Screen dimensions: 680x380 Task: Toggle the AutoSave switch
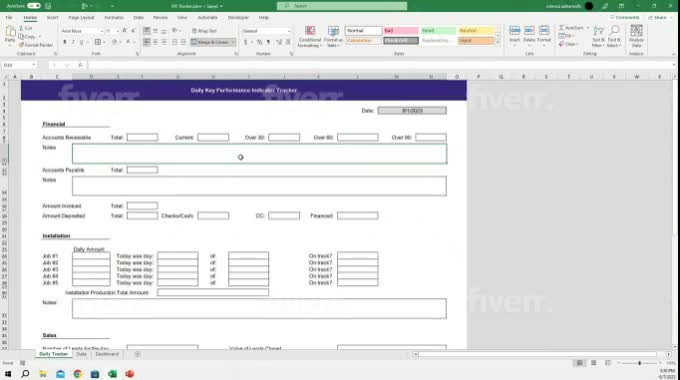pyautogui.click(x=33, y=6)
